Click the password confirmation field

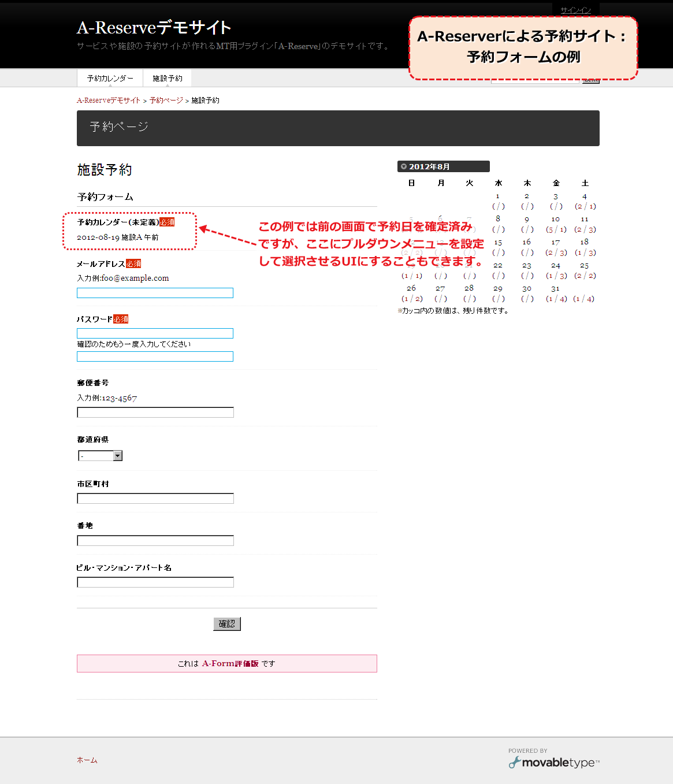(x=155, y=356)
